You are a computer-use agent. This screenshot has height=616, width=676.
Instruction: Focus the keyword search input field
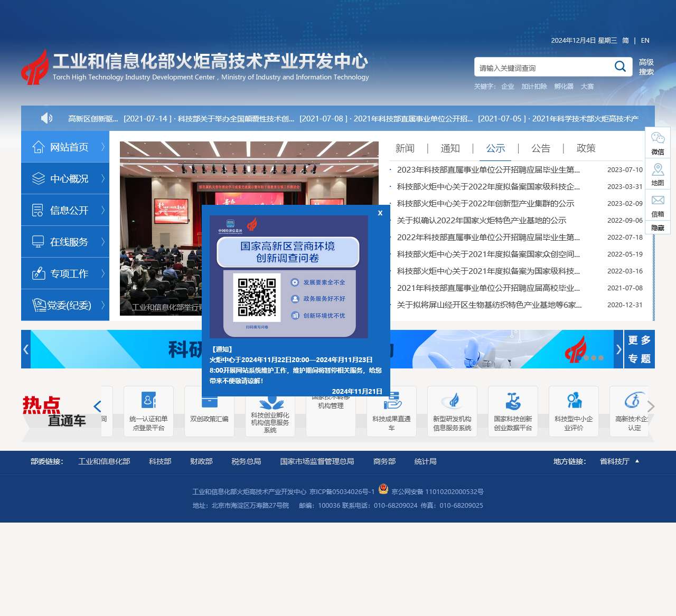click(x=544, y=67)
